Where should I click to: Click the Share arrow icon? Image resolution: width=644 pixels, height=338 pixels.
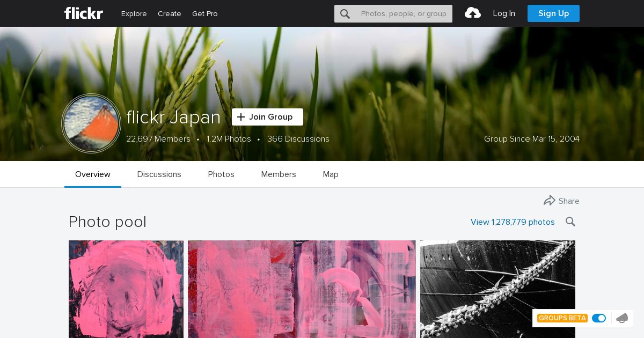point(550,201)
